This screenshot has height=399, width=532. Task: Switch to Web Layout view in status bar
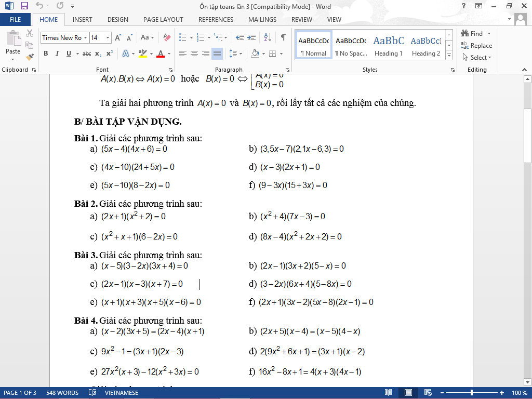(x=428, y=393)
